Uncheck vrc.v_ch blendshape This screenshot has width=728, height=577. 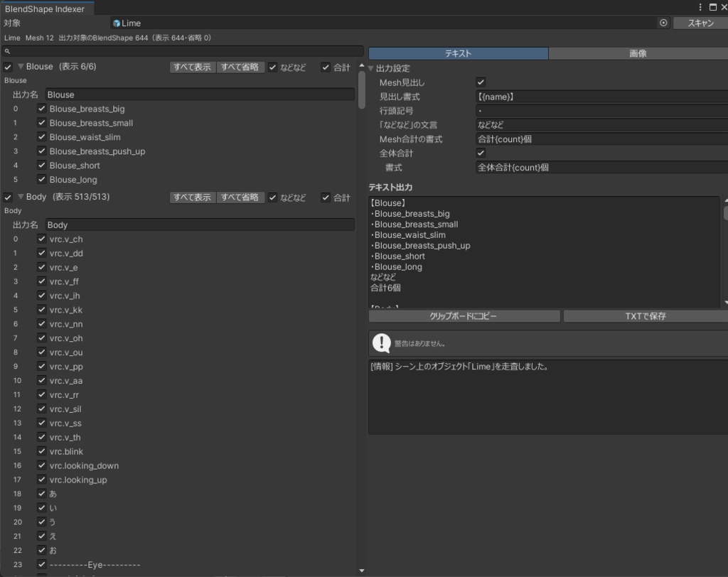42,239
